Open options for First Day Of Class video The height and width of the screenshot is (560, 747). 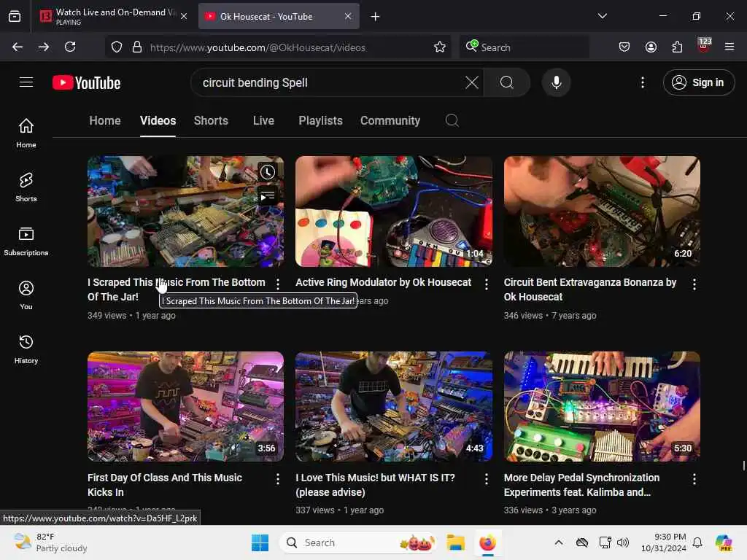[x=278, y=479]
